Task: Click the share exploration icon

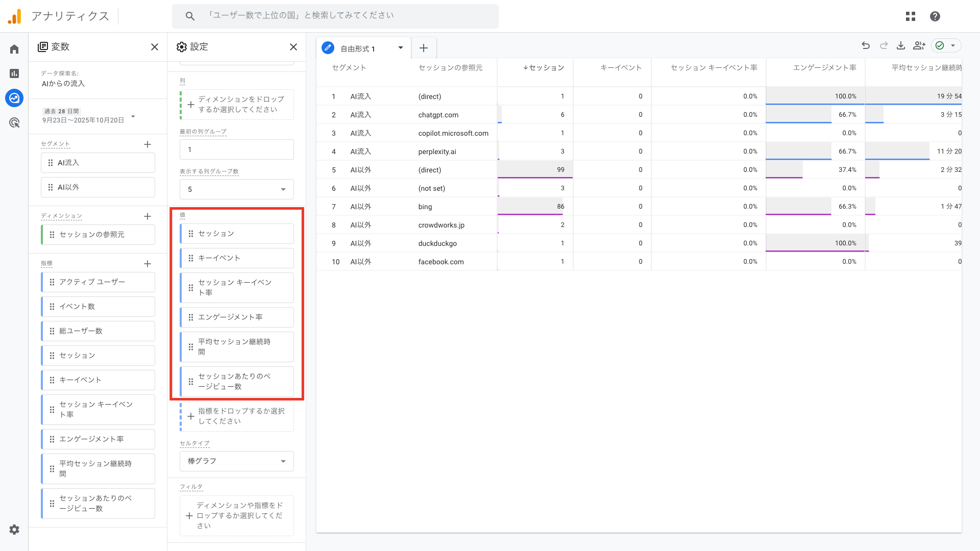Action: click(919, 45)
